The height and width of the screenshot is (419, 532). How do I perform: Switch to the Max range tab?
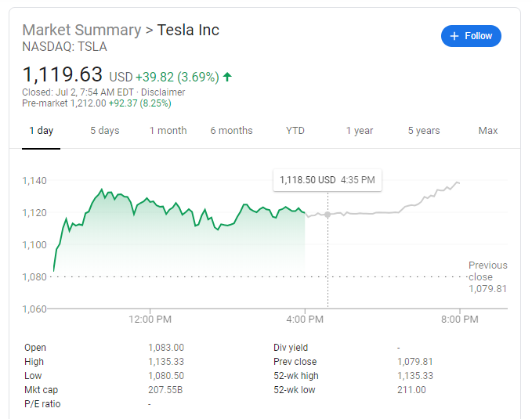488,131
